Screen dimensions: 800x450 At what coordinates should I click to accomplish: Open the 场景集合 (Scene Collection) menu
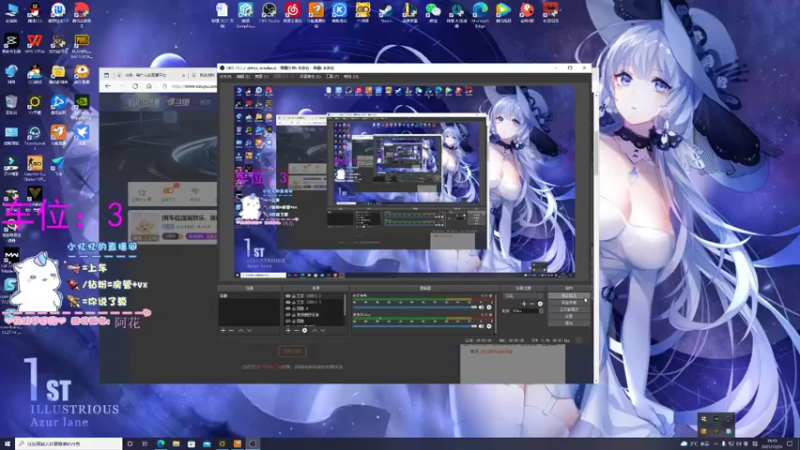pos(310,77)
